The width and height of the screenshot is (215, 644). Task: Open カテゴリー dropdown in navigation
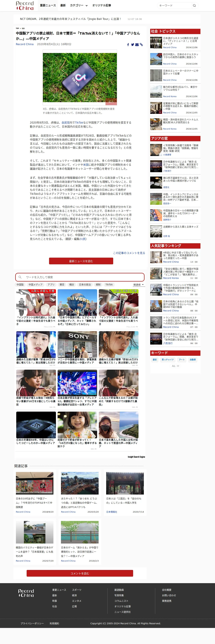(x=79, y=6)
